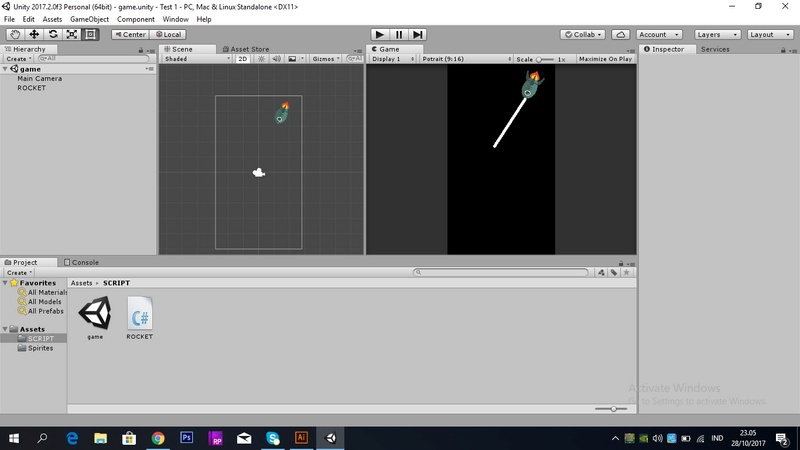Select the Scale tool
Image resolution: width=800 pixels, height=450 pixels.
71,34
